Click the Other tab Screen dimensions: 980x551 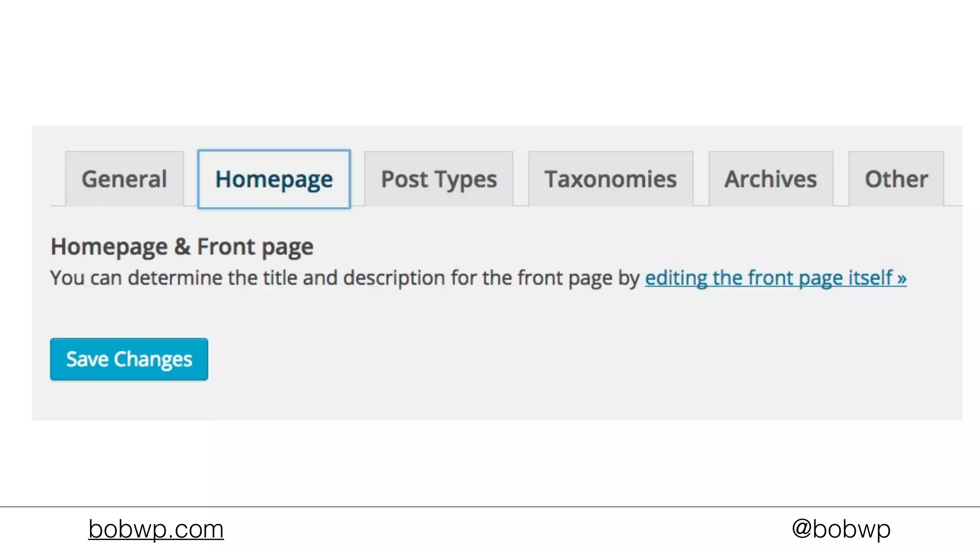click(x=896, y=179)
